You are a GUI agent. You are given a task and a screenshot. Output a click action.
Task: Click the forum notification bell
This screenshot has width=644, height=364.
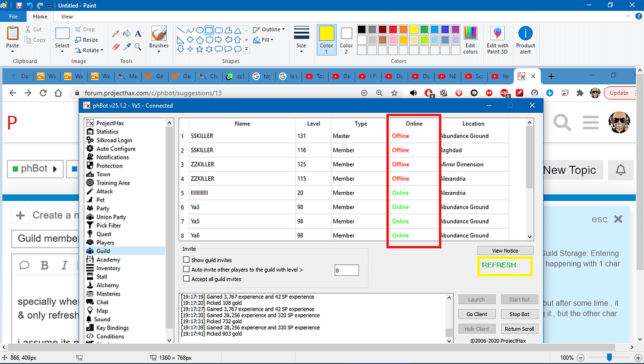(x=621, y=169)
